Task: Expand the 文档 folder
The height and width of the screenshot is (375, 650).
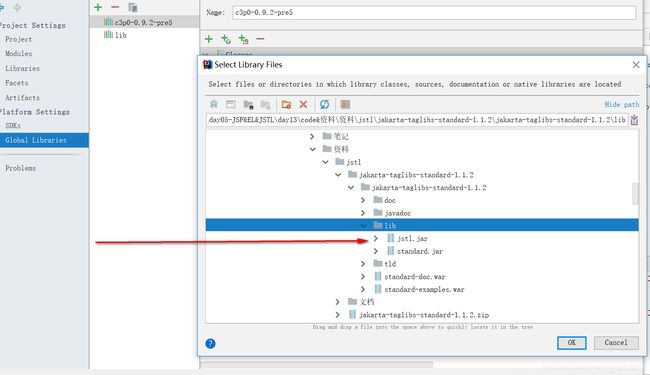Action: (337, 302)
